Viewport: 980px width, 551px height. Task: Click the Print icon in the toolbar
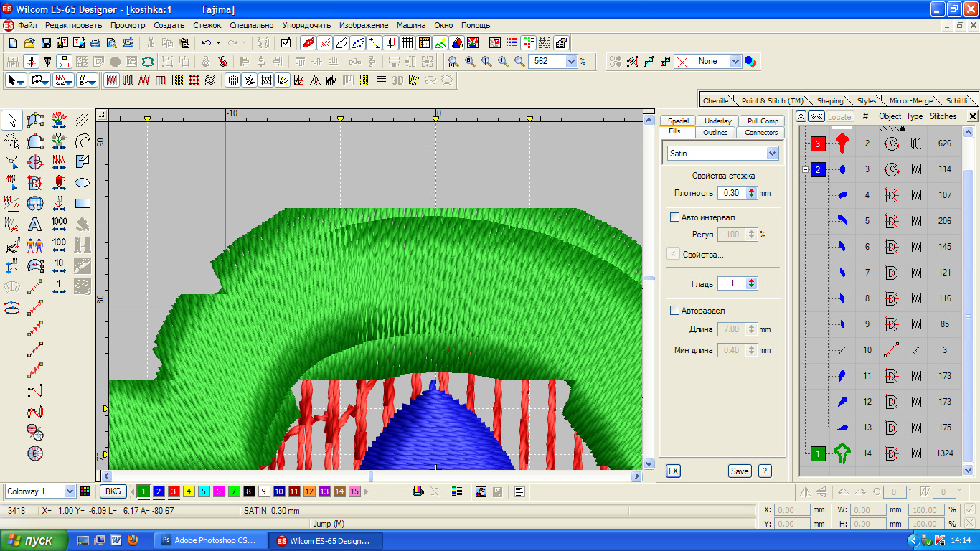coord(95,43)
